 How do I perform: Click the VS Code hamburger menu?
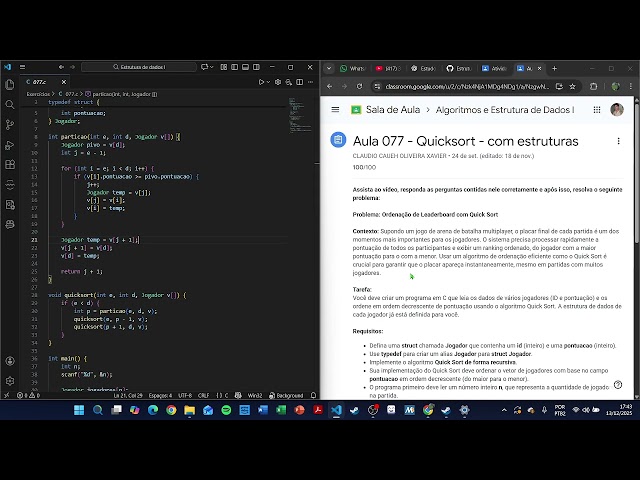[x=22, y=67]
